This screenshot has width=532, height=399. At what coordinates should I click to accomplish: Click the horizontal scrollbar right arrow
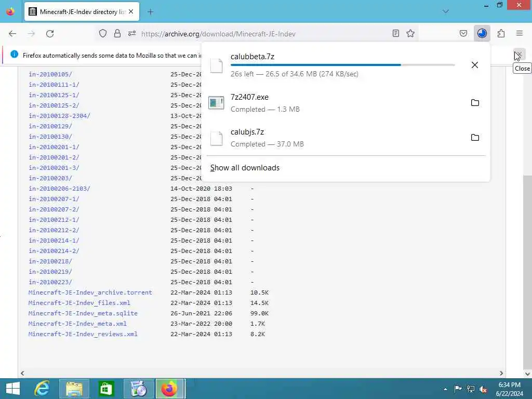tap(501, 373)
